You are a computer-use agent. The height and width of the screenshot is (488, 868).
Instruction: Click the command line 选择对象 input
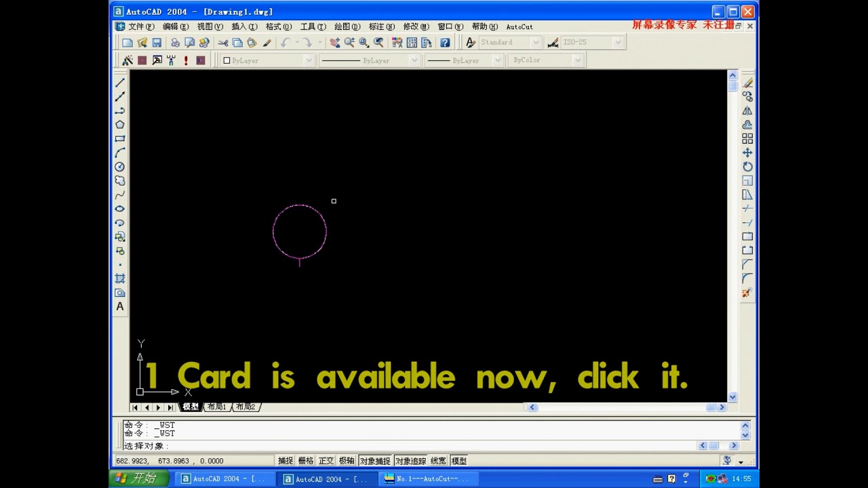coord(411,446)
